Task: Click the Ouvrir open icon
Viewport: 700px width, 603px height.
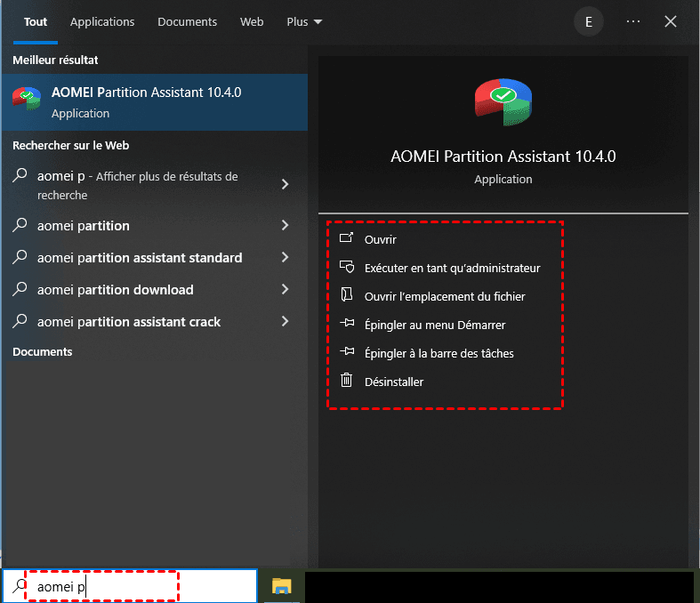Action: 346,238
